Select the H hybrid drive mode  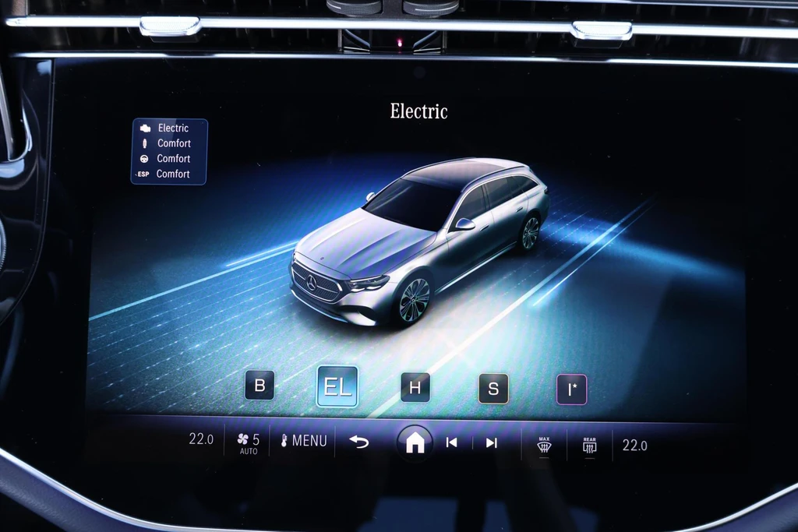415,388
